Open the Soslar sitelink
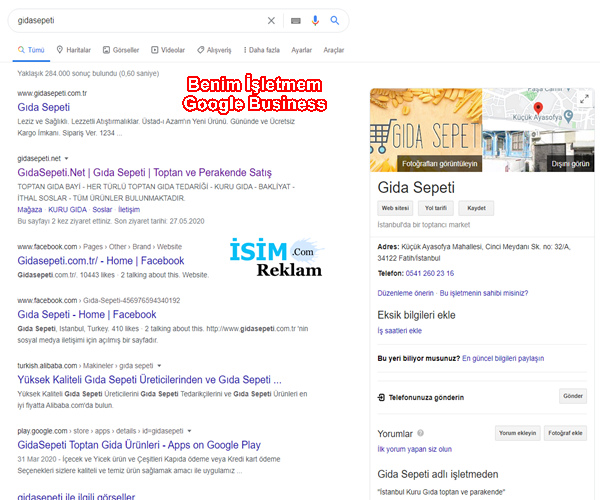Image resolution: width=600 pixels, height=500 pixels. point(102,210)
